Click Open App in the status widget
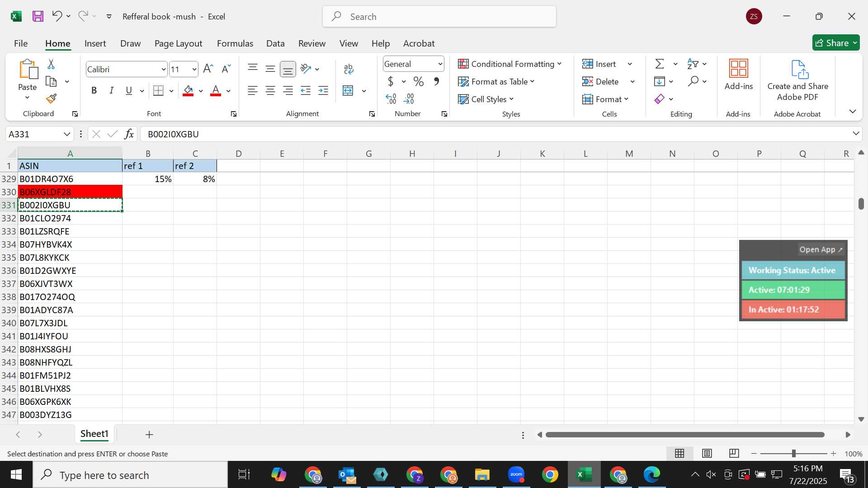Screen dimensions: 868x488 (x=821, y=249)
